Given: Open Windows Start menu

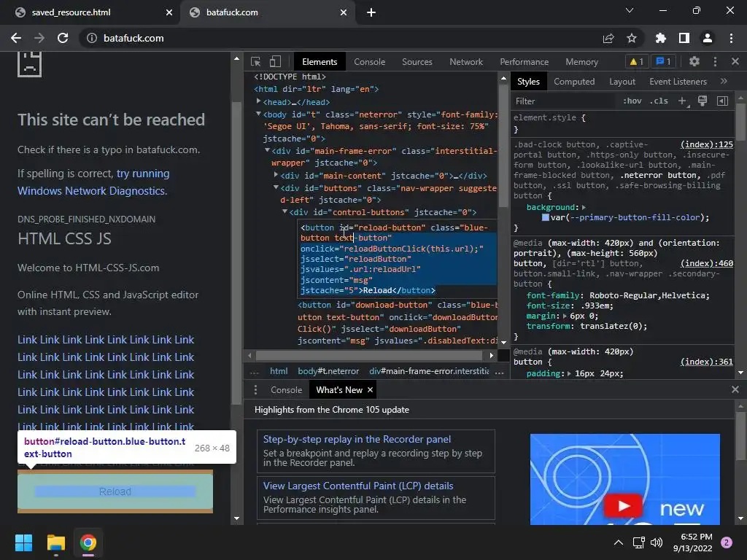Looking at the screenshot, I should (23, 542).
